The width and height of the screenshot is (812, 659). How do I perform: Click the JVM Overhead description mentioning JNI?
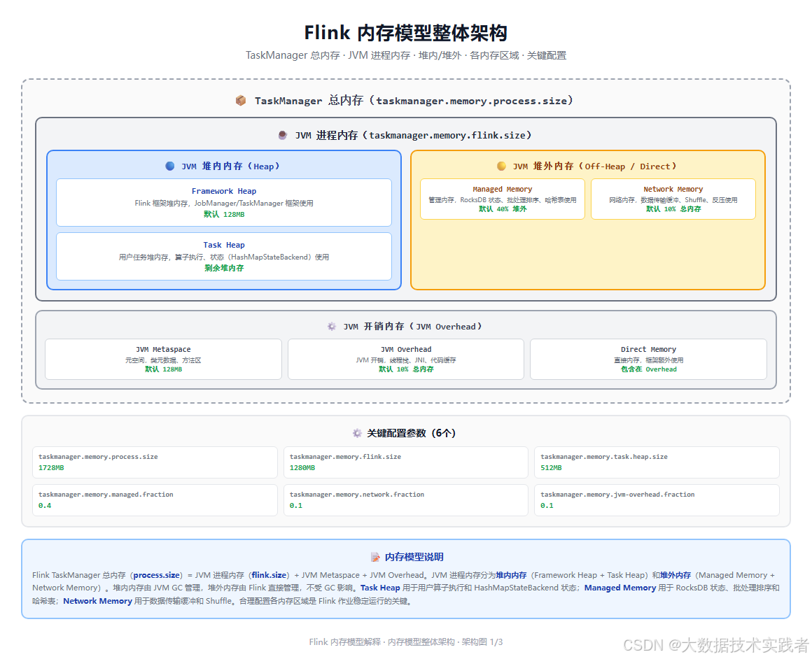[406, 360]
